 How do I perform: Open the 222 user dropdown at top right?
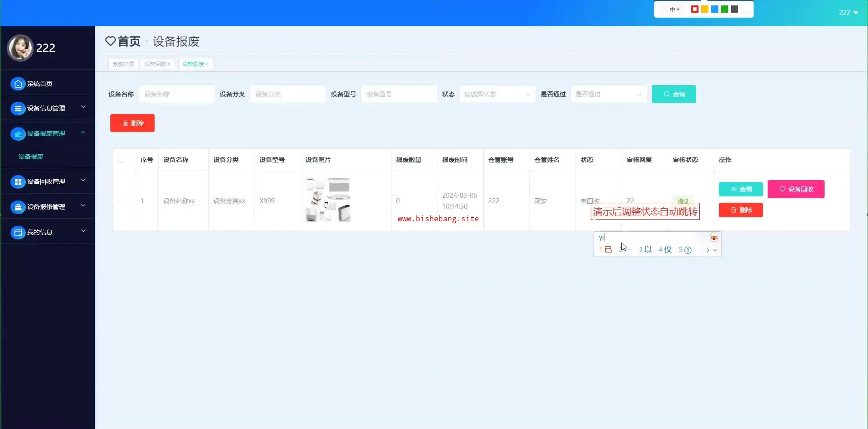click(x=848, y=13)
